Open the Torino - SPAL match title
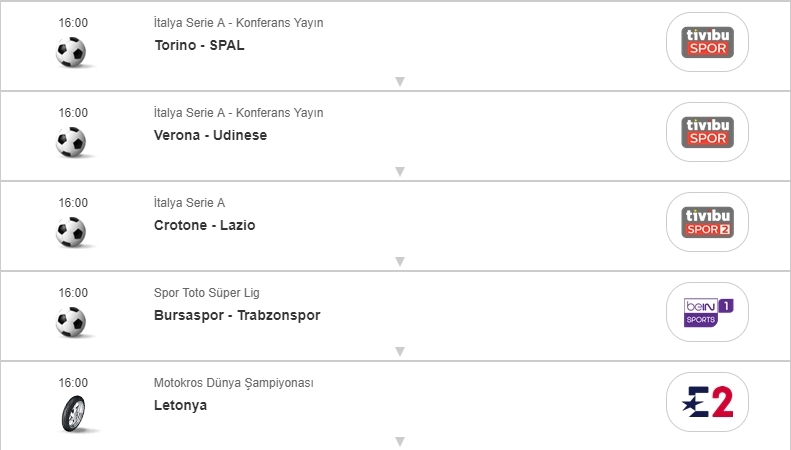The image size is (791, 450). (199, 45)
